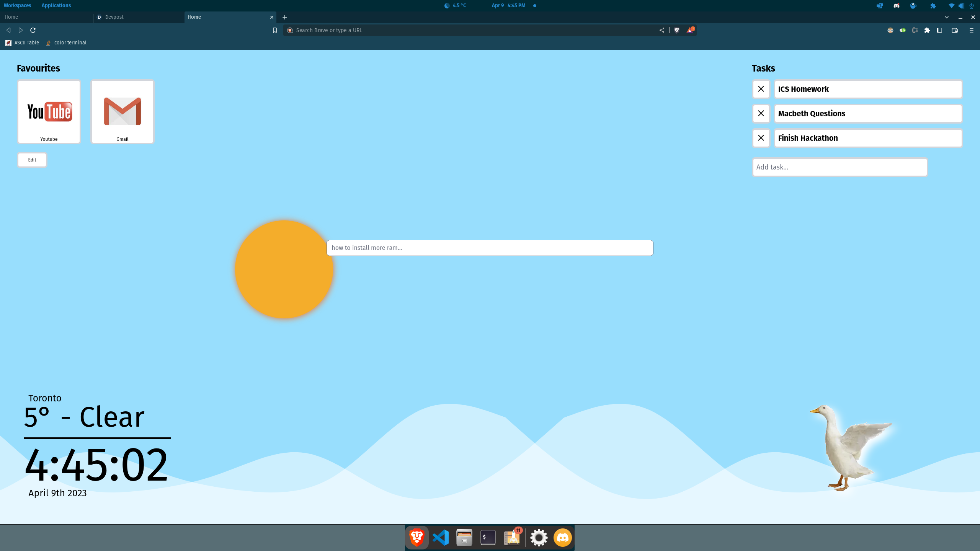
Task: Remove the ICS Homework task
Action: pos(761,89)
